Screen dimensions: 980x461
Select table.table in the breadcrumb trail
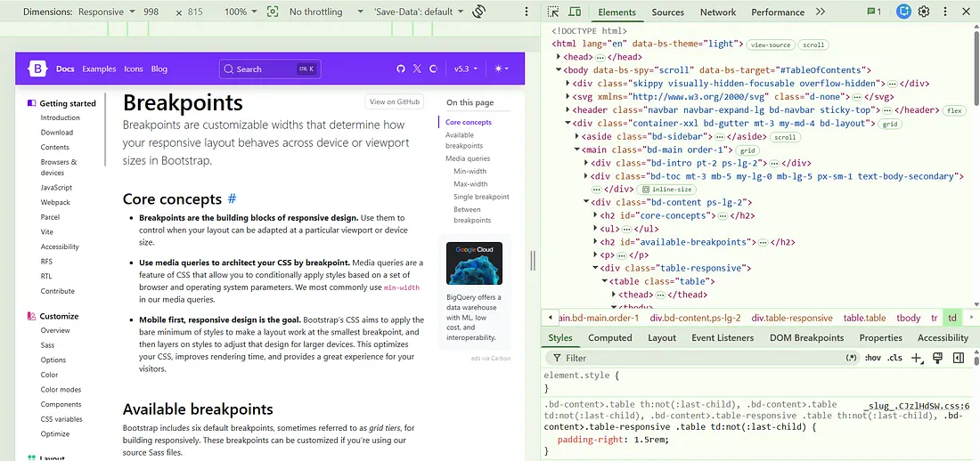click(x=864, y=318)
